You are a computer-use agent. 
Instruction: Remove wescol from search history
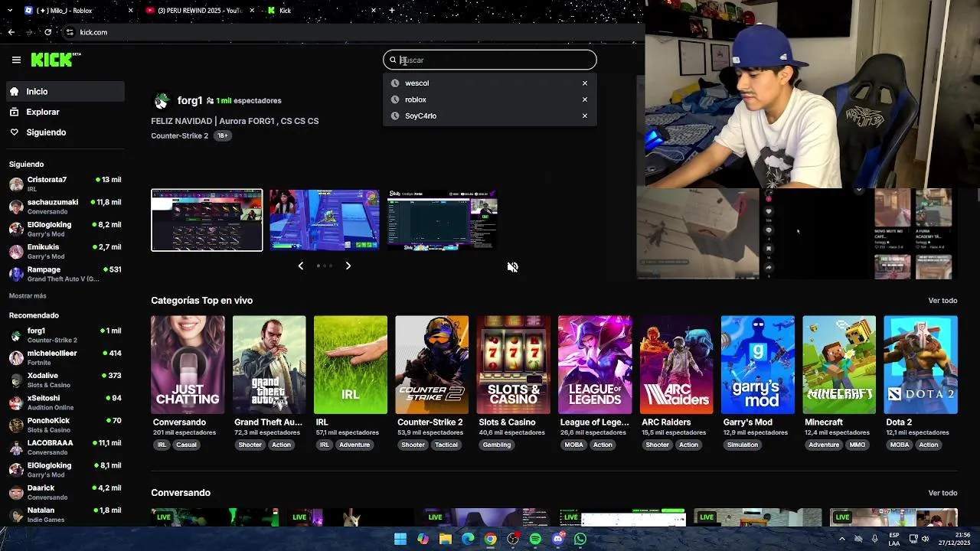click(x=585, y=83)
